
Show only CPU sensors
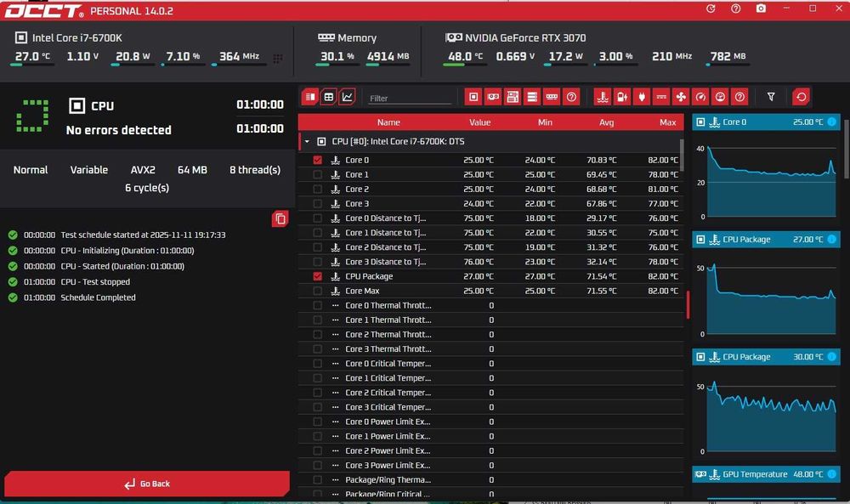tap(473, 97)
